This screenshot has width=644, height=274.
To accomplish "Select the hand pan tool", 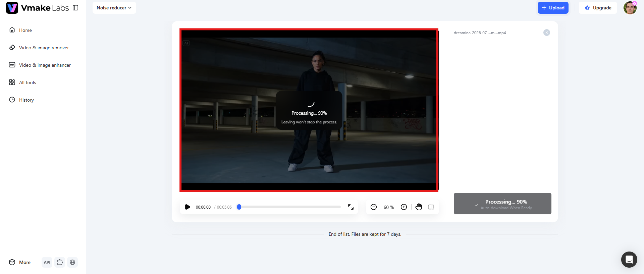I will (419, 207).
